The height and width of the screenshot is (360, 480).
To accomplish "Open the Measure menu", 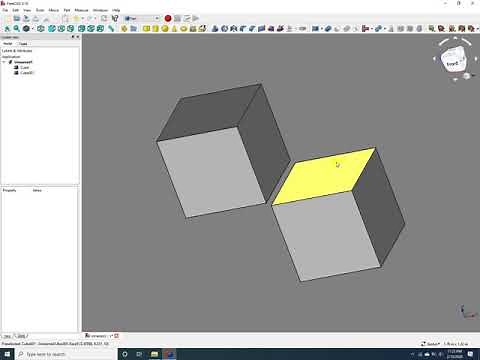I will (x=81, y=10).
